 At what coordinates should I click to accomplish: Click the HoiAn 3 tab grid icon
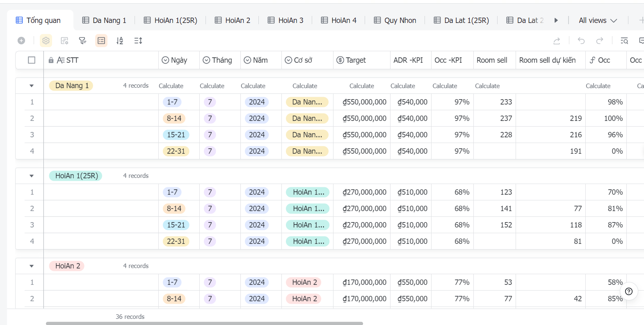271,20
